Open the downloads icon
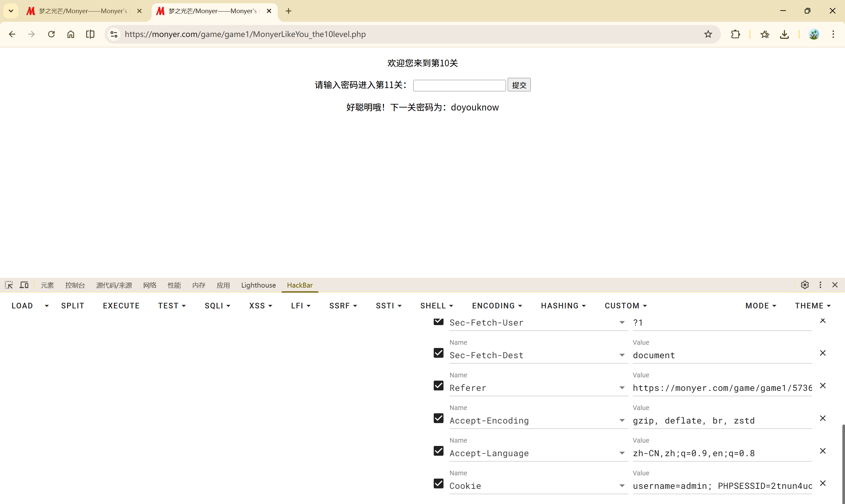 pos(784,34)
